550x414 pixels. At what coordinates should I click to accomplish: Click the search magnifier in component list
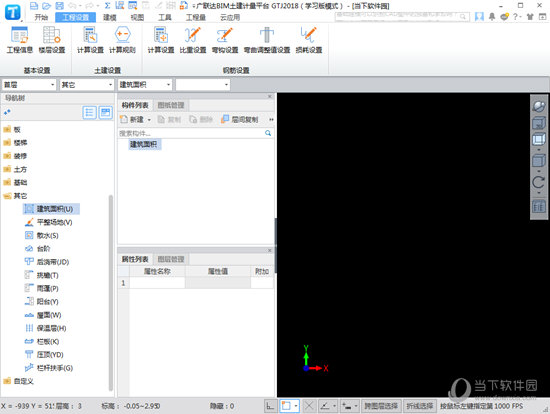point(268,133)
